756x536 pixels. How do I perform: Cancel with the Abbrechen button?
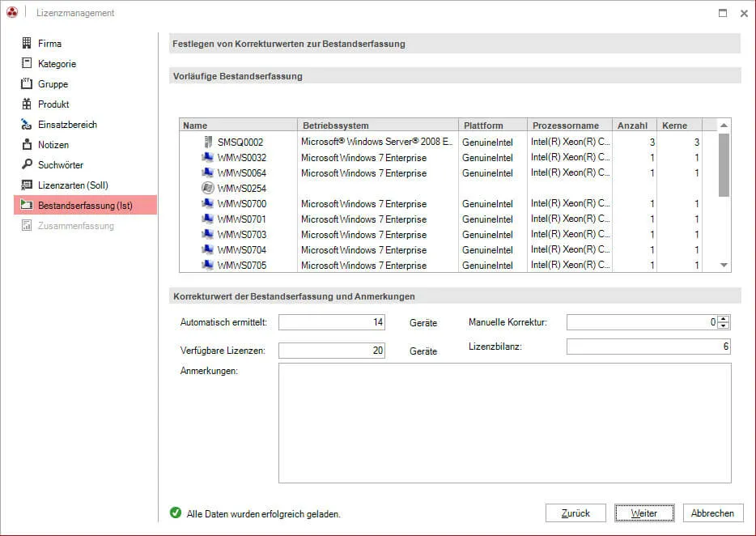[712, 513]
